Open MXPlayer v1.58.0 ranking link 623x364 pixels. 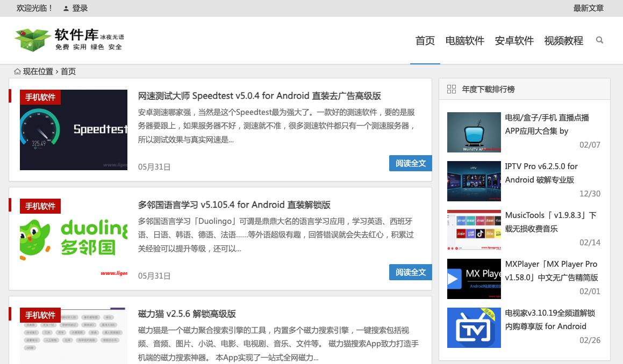coord(552,271)
